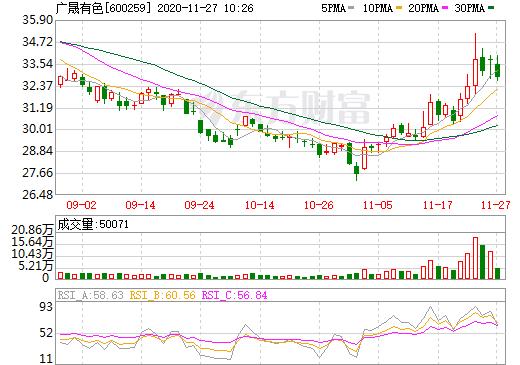Screen dimensions: 520x365
Task: Click the RSI_B:60.56 indicator label
Action: (162, 295)
